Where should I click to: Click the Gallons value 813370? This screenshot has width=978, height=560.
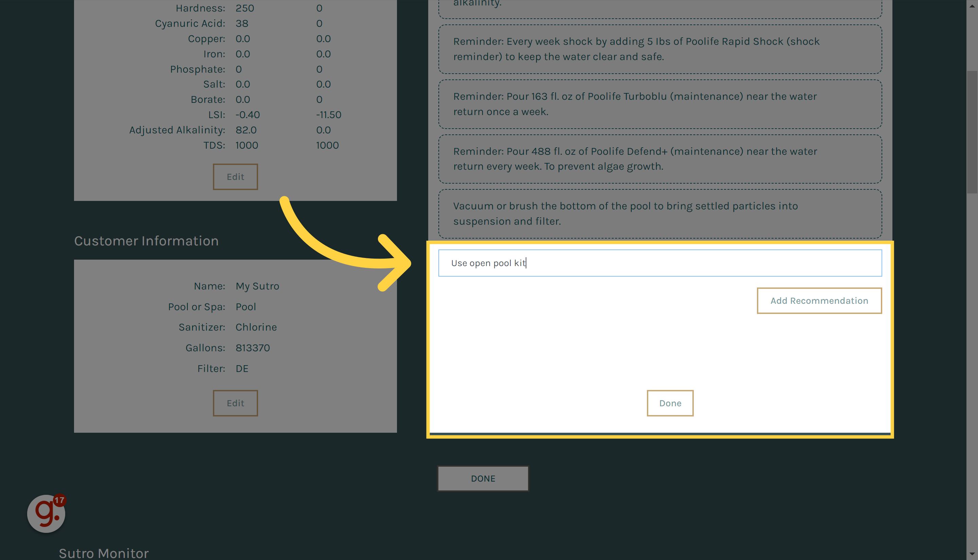point(253,347)
